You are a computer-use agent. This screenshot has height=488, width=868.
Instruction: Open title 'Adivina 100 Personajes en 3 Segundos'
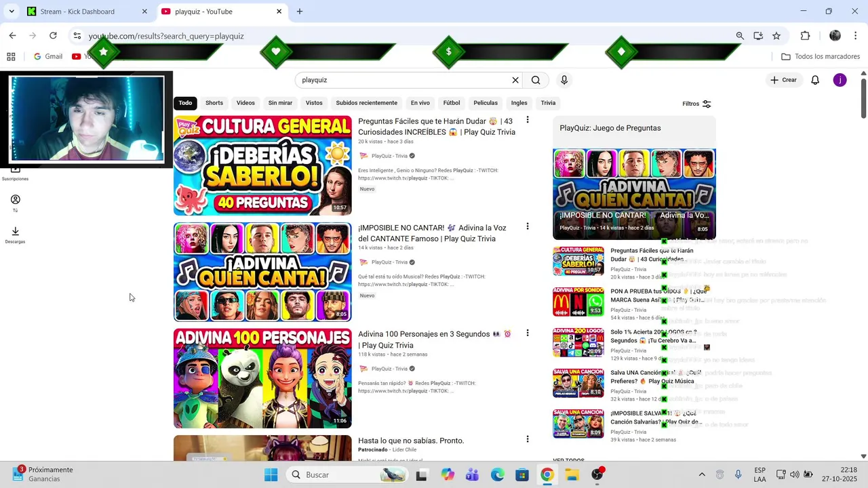point(435,340)
